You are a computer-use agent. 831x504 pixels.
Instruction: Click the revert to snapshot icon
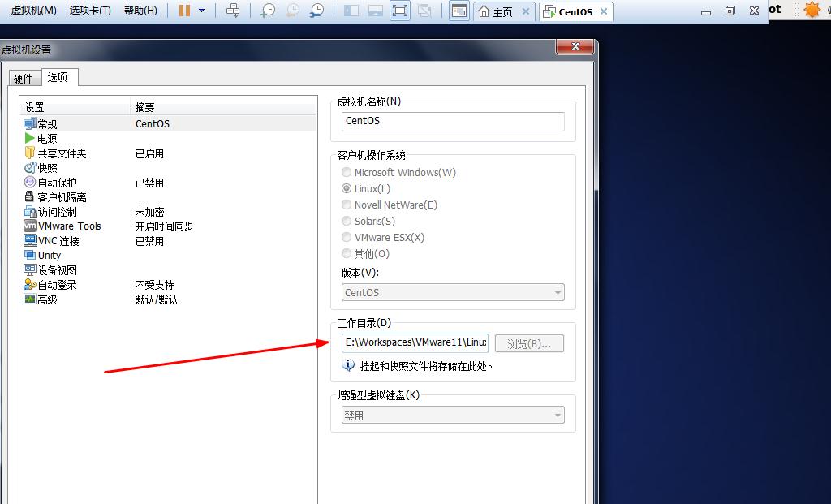[x=292, y=11]
